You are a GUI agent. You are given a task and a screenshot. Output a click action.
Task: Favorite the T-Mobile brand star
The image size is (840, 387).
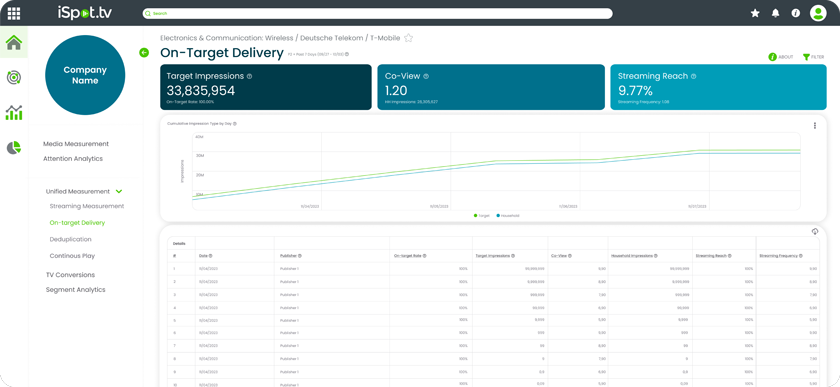click(408, 38)
